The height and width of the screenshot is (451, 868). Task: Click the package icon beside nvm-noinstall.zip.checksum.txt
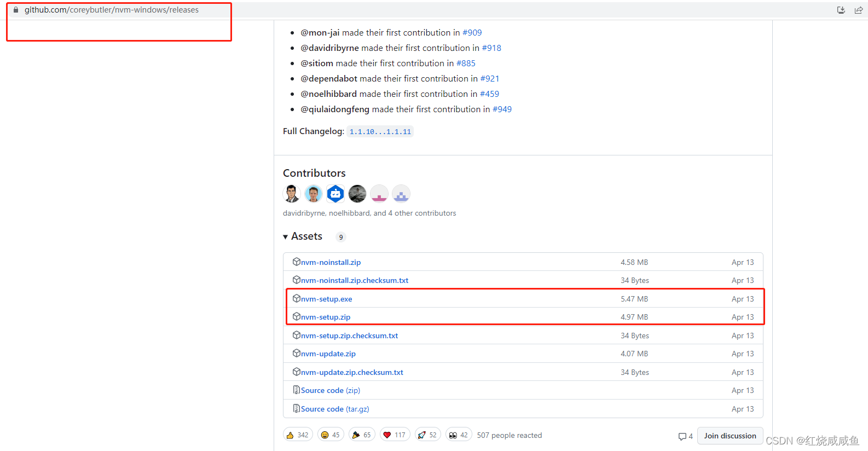[297, 280]
